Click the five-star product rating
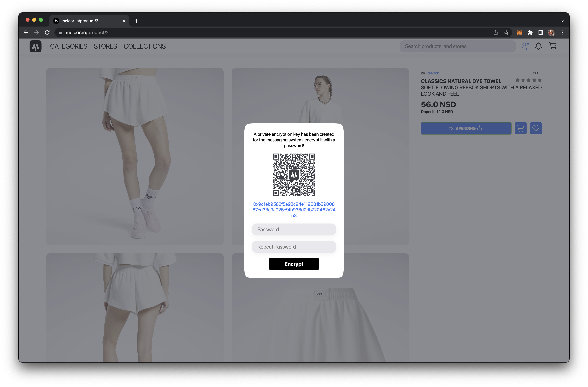Screen dimensions: 588x387 tap(528, 80)
